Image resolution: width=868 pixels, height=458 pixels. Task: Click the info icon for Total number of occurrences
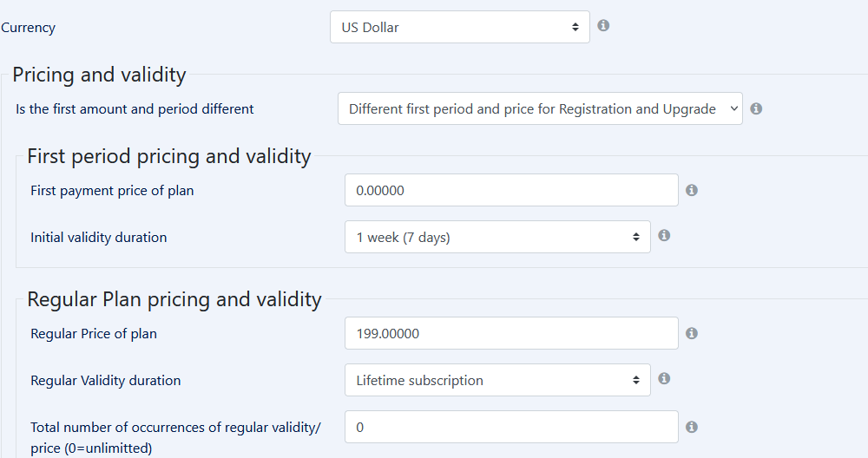click(x=692, y=427)
